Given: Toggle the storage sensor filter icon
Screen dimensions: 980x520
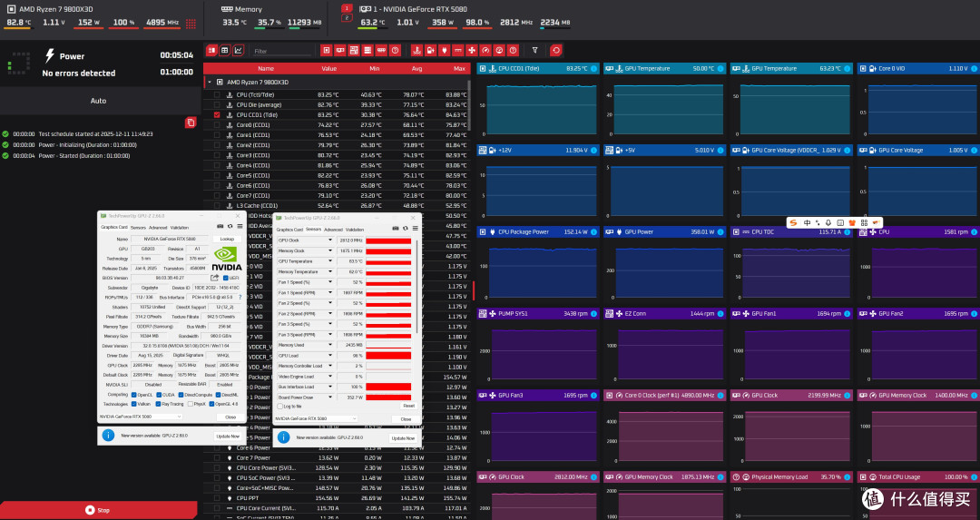Looking at the screenshot, I should 367,50.
